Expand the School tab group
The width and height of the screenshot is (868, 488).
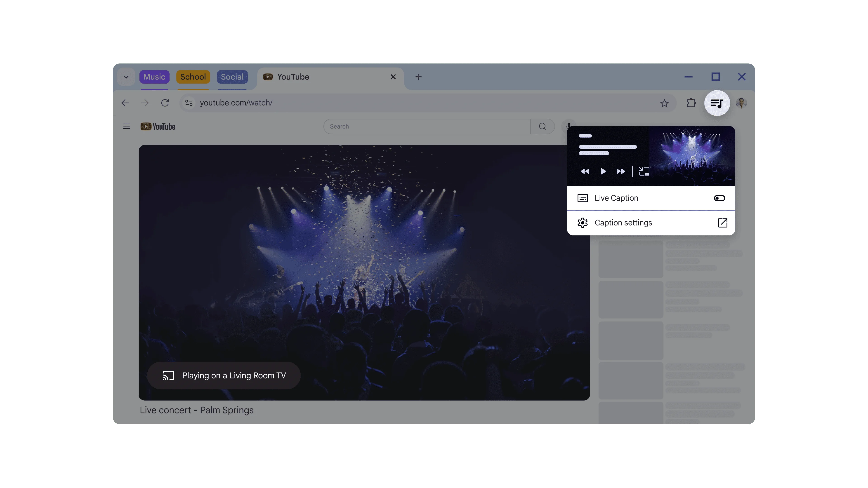(x=193, y=77)
